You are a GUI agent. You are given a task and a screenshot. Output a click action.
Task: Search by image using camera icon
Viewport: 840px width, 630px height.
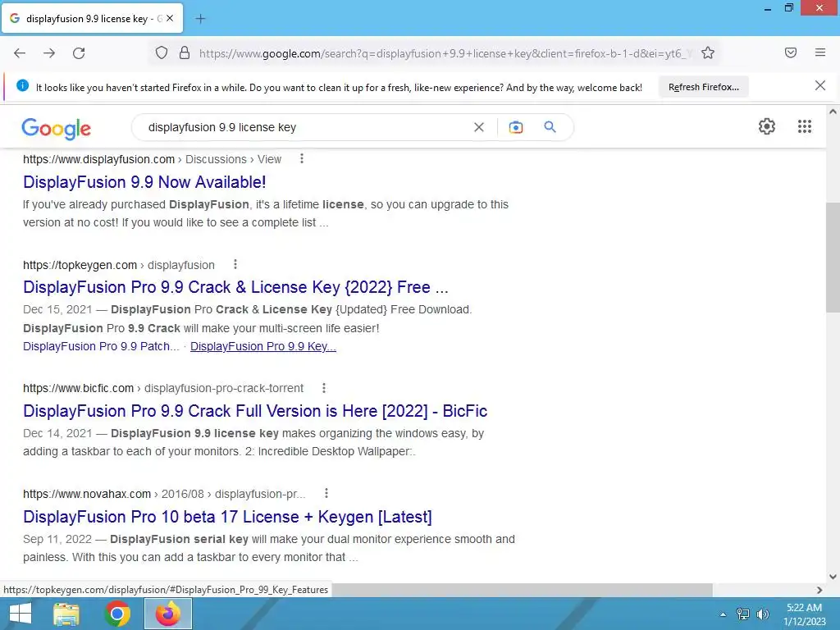[515, 127]
